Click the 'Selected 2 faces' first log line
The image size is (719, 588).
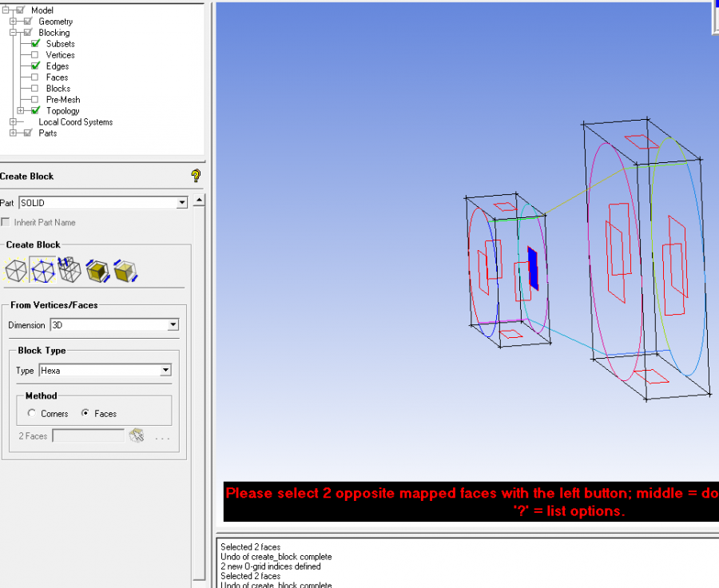[x=250, y=546]
